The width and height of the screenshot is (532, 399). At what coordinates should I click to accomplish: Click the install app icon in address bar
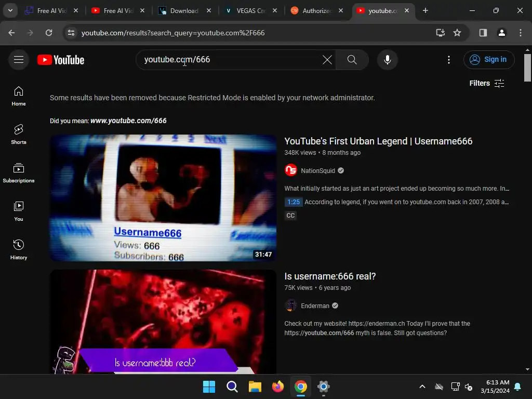click(x=440, y=33)
